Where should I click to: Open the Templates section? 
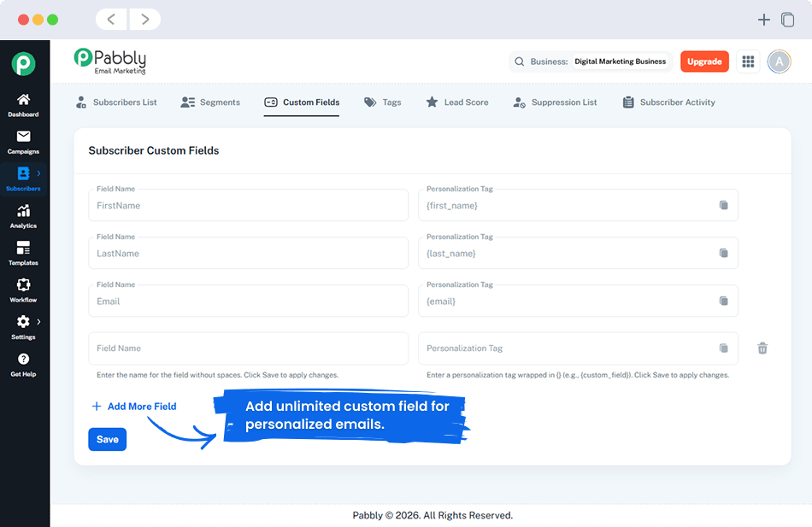tap(24, 253)
